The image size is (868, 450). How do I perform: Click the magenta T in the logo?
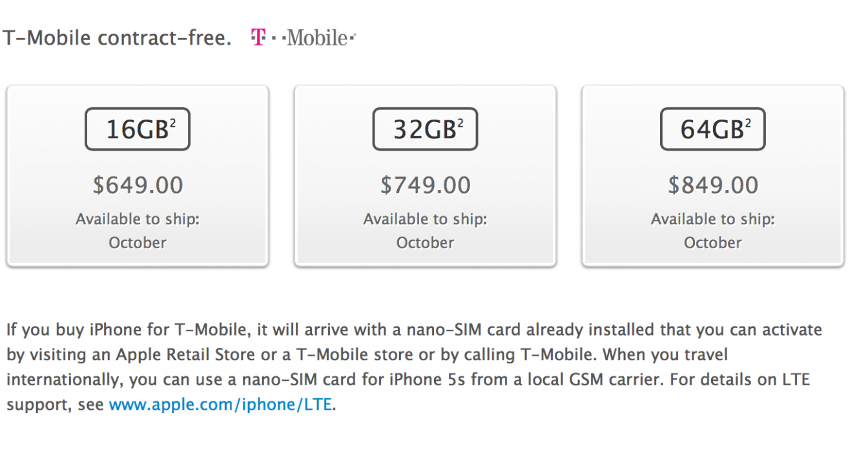pos(258,38)
